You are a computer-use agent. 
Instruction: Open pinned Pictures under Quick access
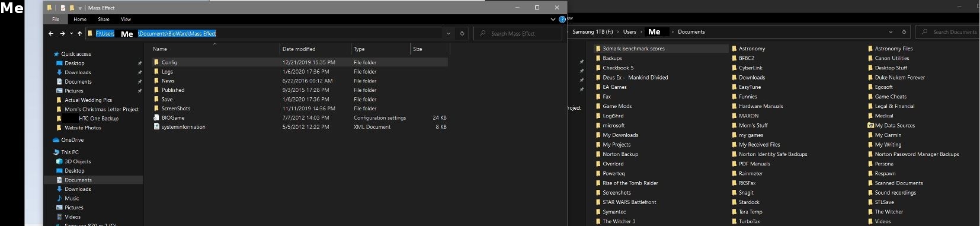point(74,91)
